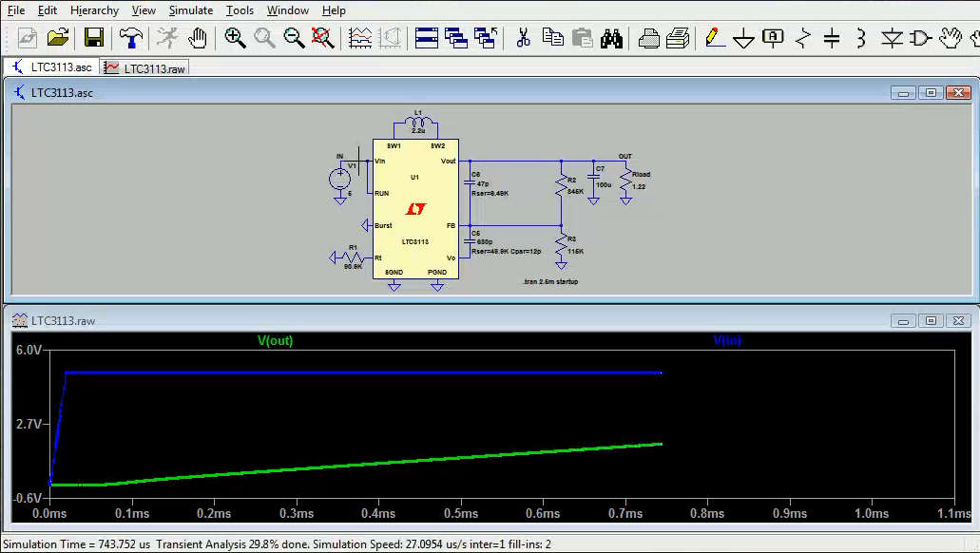Click the OUT net label
Image resolution: width=980 pixels, height=553 pixels.
625,156
